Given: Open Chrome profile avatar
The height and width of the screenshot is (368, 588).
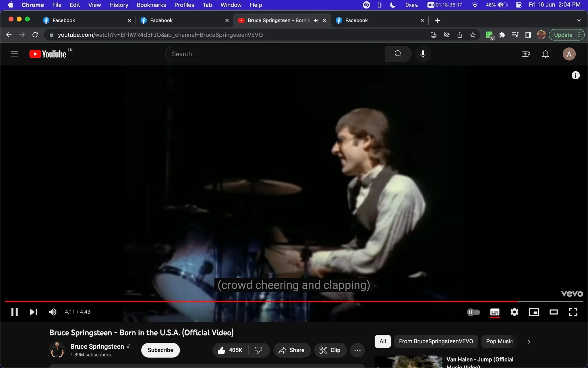Looking at the screenshot, I should pyautogui.click(x=541, y=35).
